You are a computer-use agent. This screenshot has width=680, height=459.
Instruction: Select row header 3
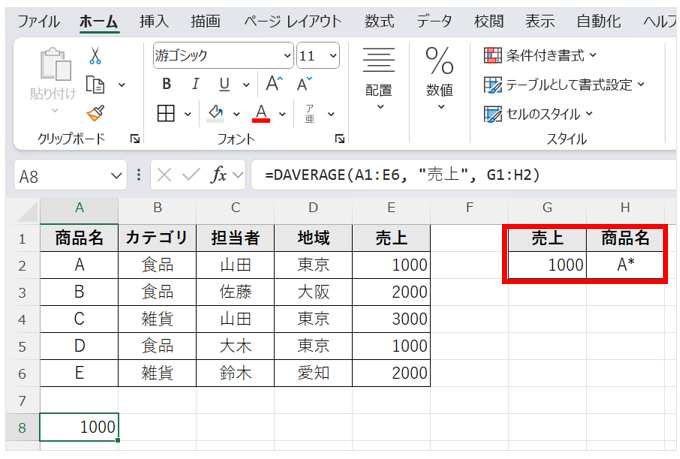point(22,292)
